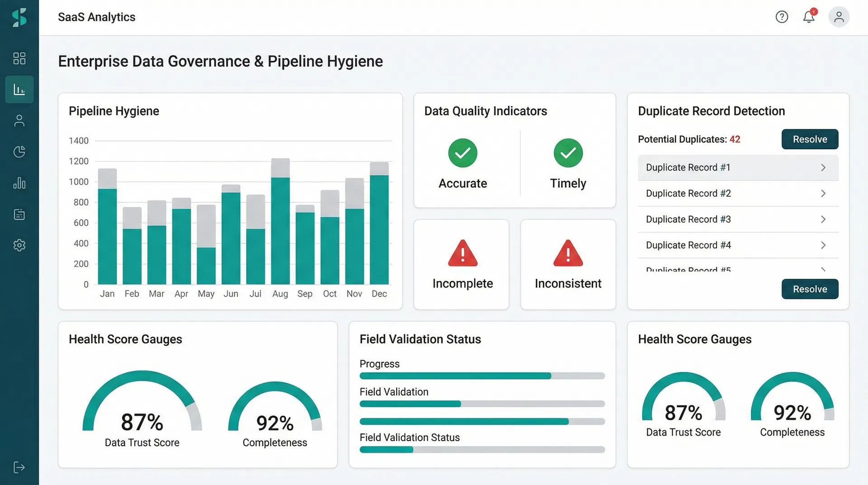Open the reports document icon in sidebar

19,214
